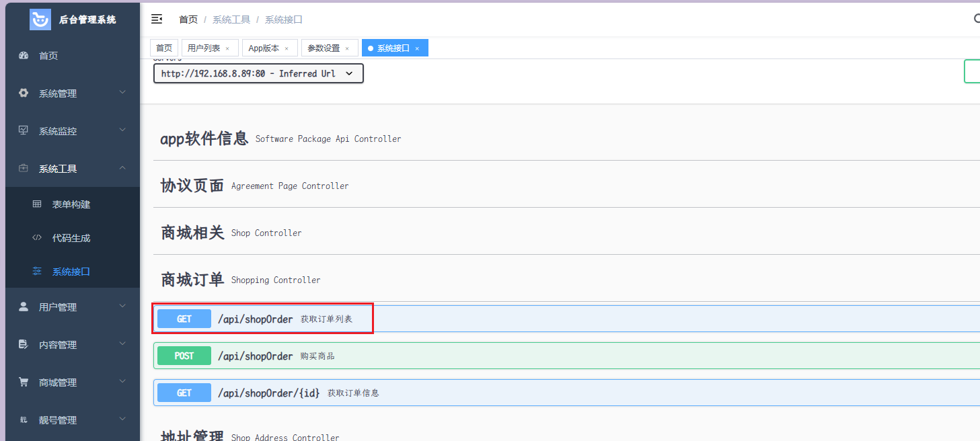Open 首页 breadcrumb link
The height and width of the screenshot is (441, 980).
pos(188,19)
